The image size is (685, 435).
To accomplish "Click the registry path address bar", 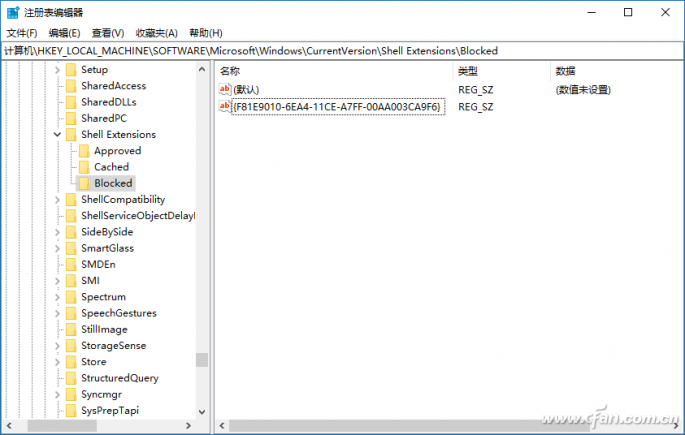I will coord(342,51).
